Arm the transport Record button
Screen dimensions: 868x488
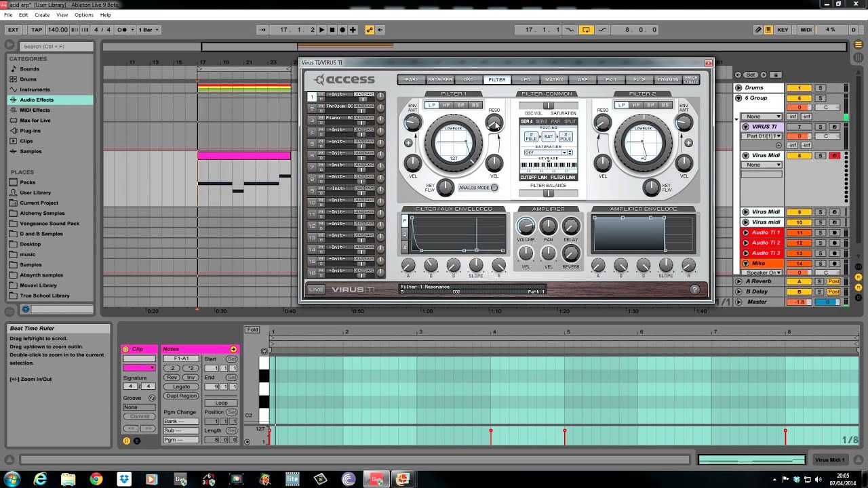[342, 30]
